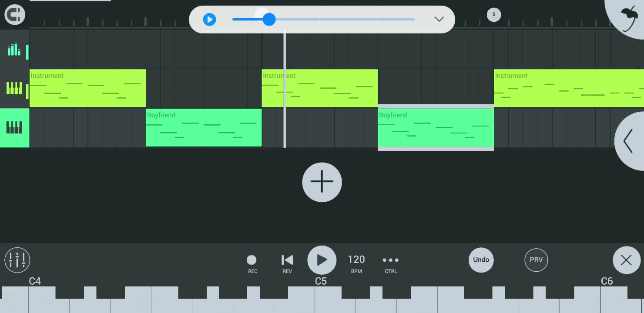Select the second Instrument clip

coord(319,88)
